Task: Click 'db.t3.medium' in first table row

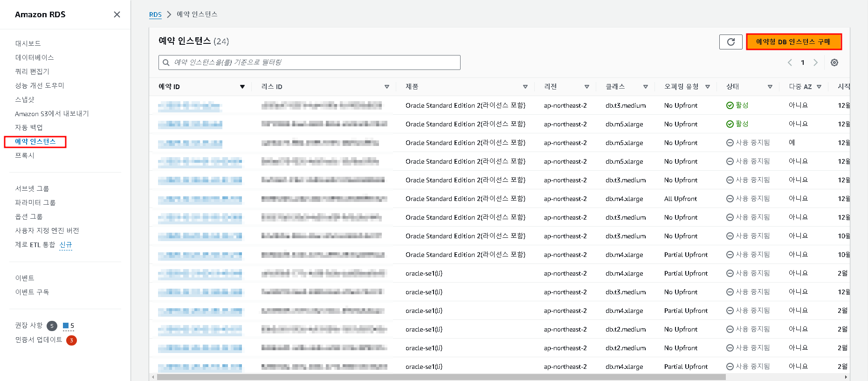Action: (x=626, y=105)
